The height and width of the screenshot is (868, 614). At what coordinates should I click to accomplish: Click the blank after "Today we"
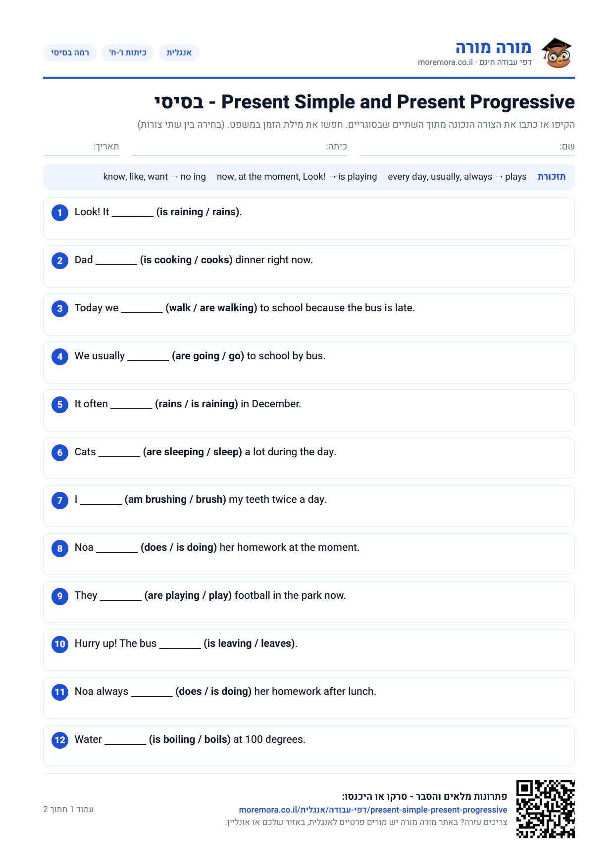tap(142, 309)
